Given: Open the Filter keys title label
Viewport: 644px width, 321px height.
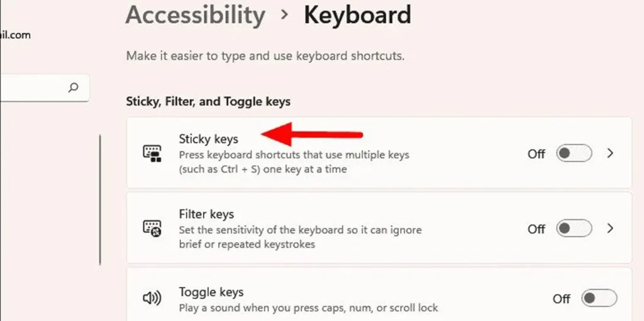Looking at the screenshot, I should 206,214.
